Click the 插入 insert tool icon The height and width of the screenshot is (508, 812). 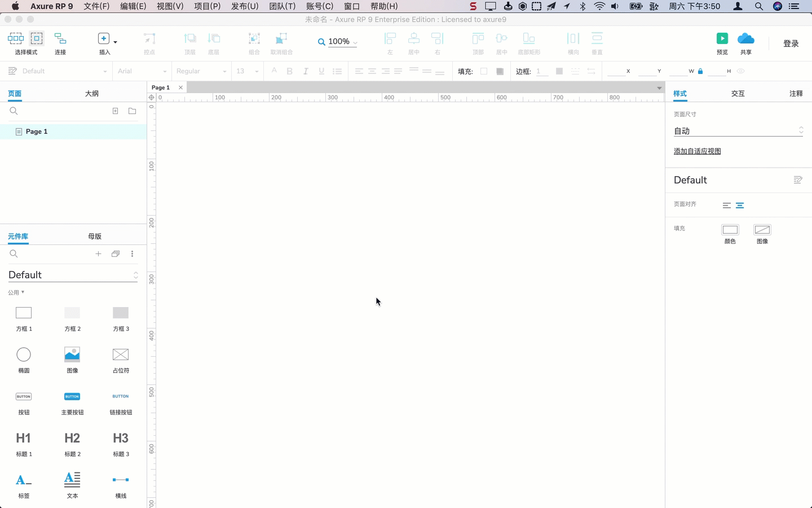pos(104,38)
